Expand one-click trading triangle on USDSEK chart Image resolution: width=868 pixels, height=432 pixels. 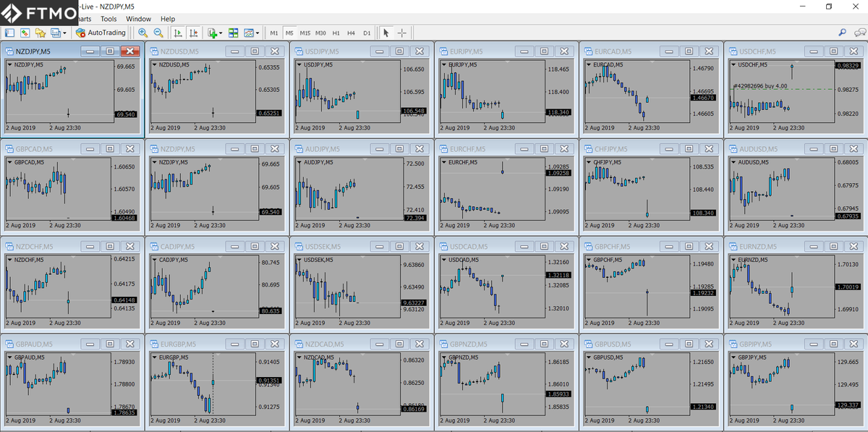coord(299,260)
